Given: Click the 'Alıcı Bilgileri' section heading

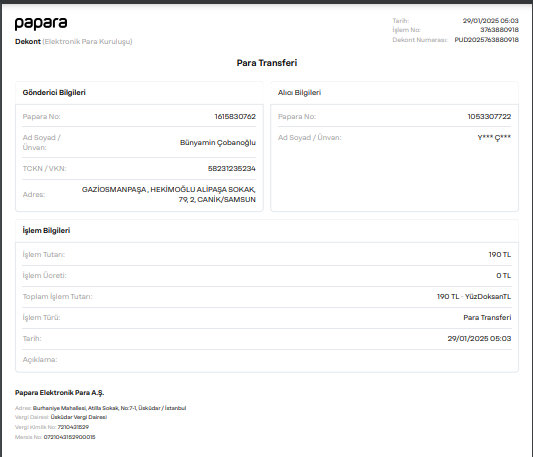Looking at the screenshot, I should point(299,92).
